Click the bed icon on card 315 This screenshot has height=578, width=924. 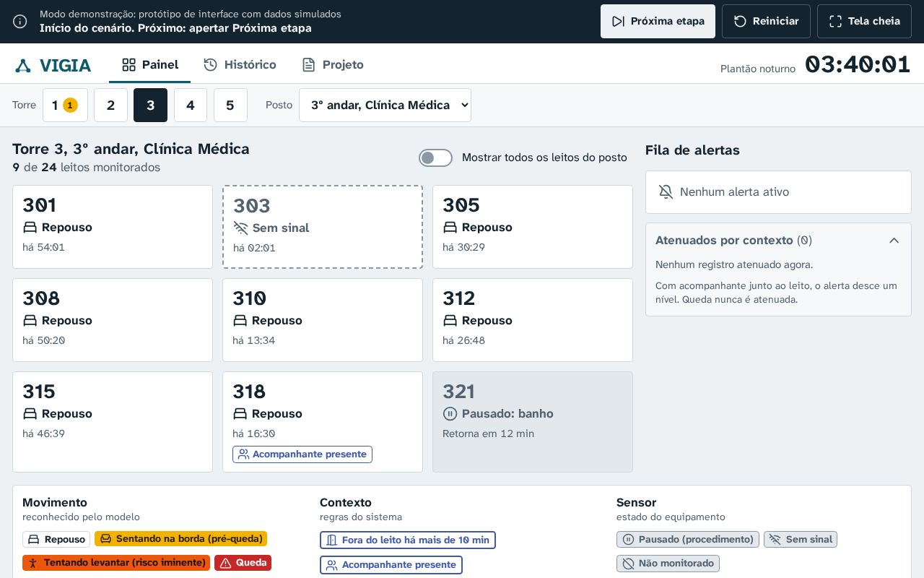(x=30, y=414)
